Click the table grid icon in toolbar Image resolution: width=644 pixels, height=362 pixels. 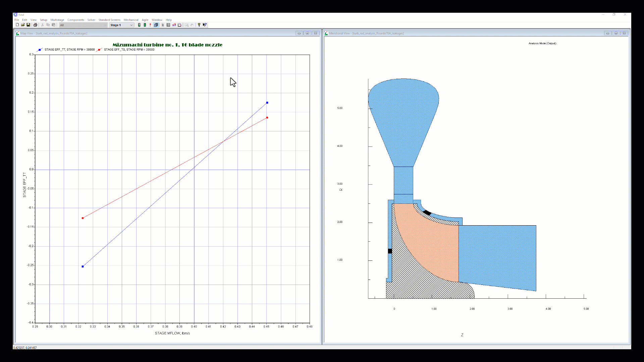pyautogui.click(x=168, y=25)
